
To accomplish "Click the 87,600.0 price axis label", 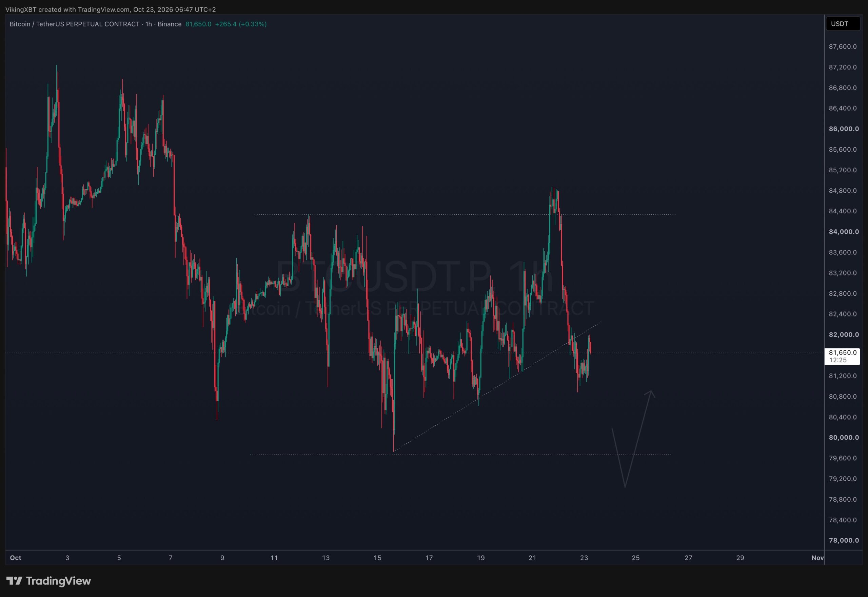I will (843, 46).
